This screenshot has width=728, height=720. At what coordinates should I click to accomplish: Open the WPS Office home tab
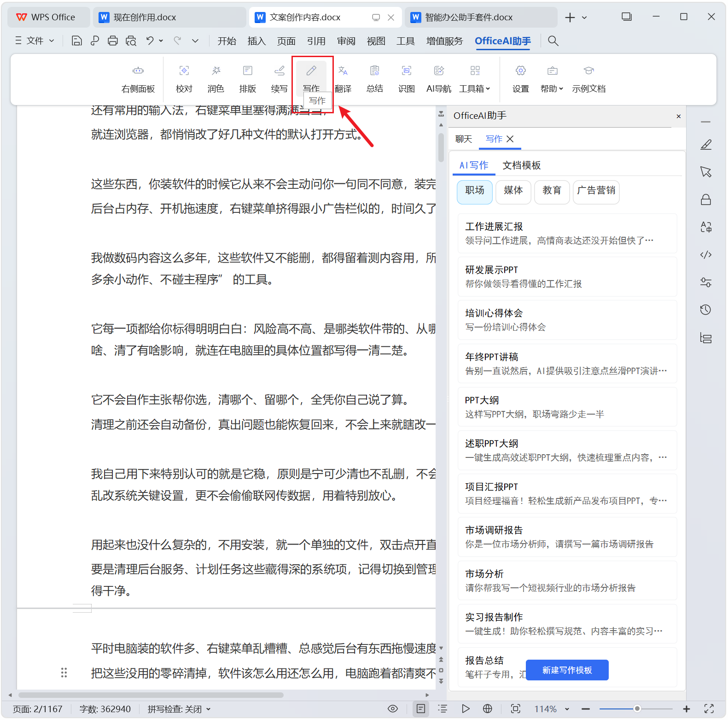pyautogui.click(x=48, y=18)
